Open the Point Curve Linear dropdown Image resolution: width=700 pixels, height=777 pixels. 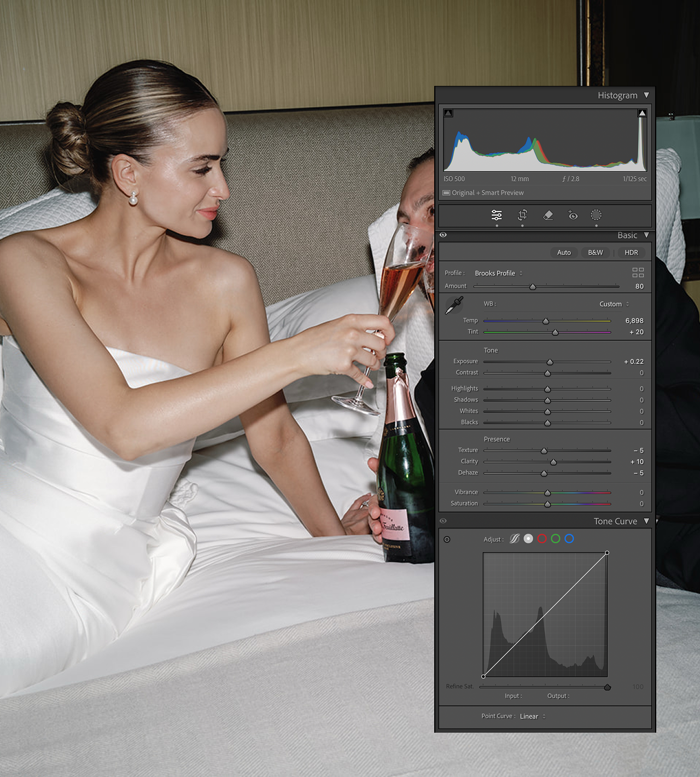pos(532,716)
